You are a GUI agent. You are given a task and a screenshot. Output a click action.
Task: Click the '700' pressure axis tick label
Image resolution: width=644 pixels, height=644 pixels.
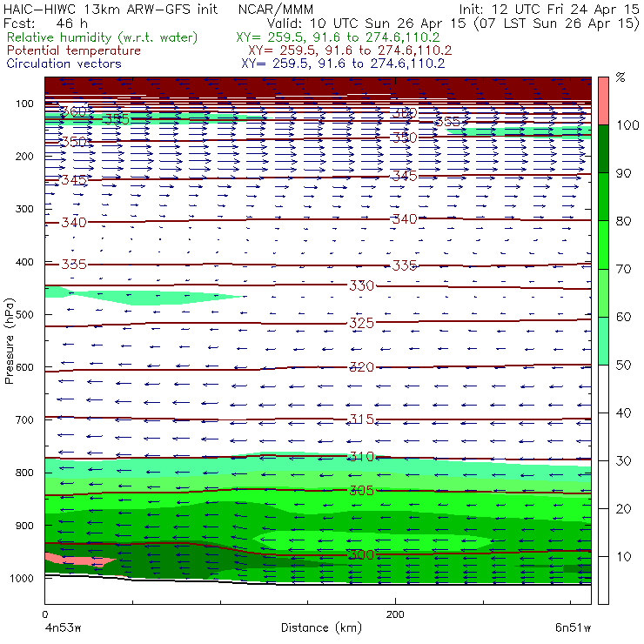[24, 420]
